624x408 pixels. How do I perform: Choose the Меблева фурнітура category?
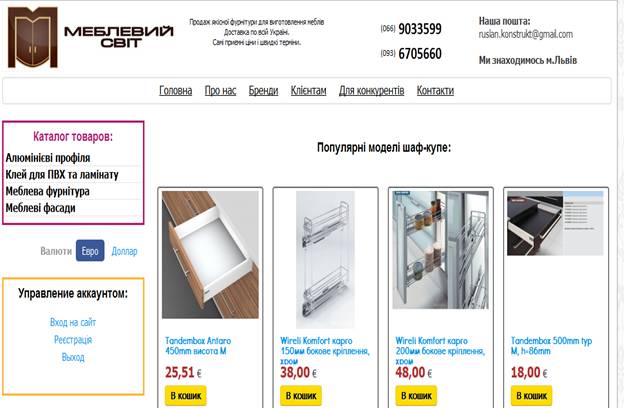pos(47,191)
